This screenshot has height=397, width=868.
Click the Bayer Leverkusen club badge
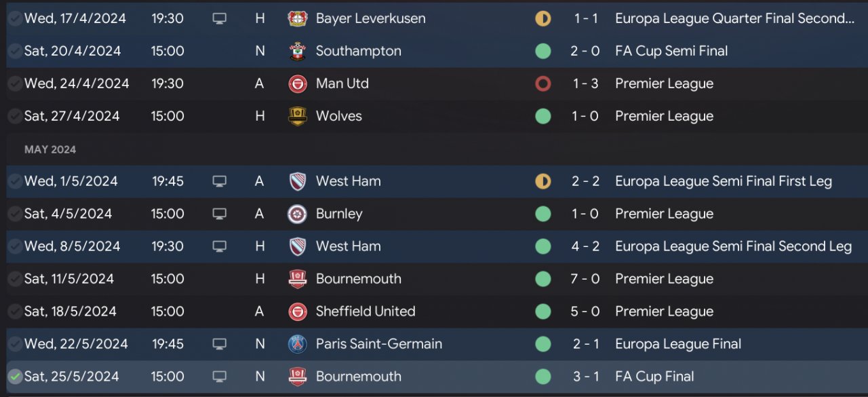pos(298,18)
